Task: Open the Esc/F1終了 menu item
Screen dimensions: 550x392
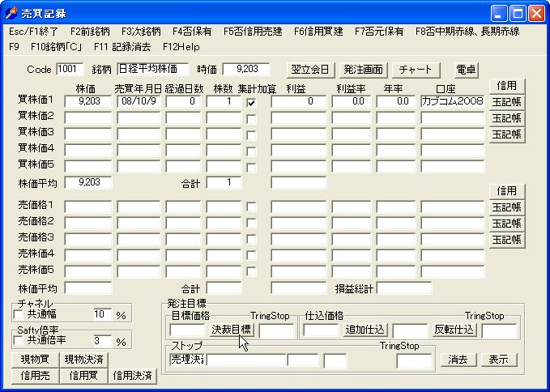Action: [33, 32]
